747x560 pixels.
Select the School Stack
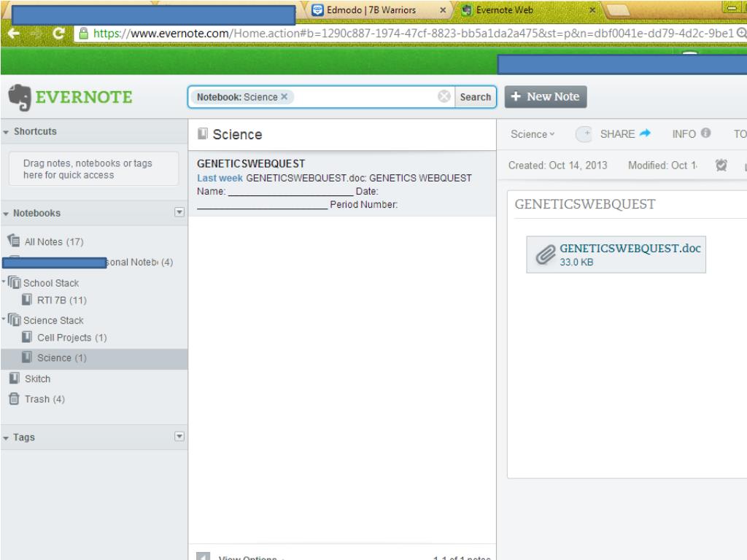coord(51,283)
